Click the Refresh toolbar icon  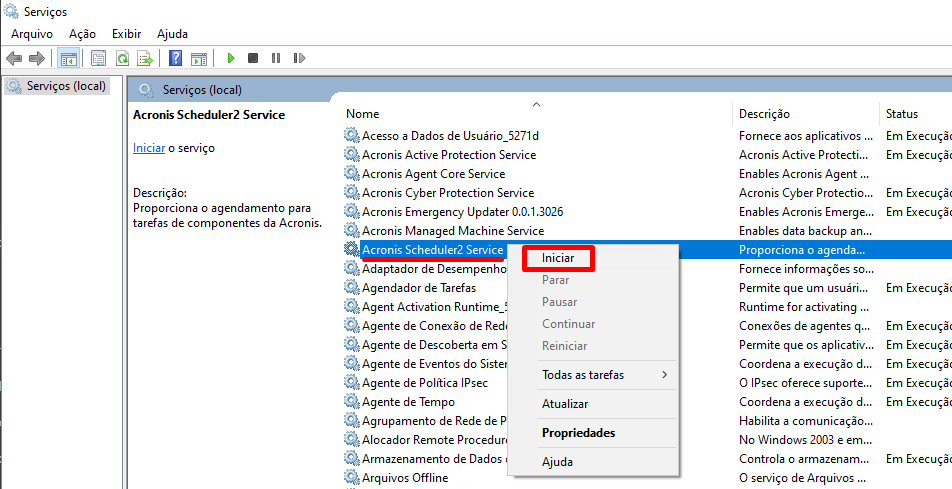point(122,59)
